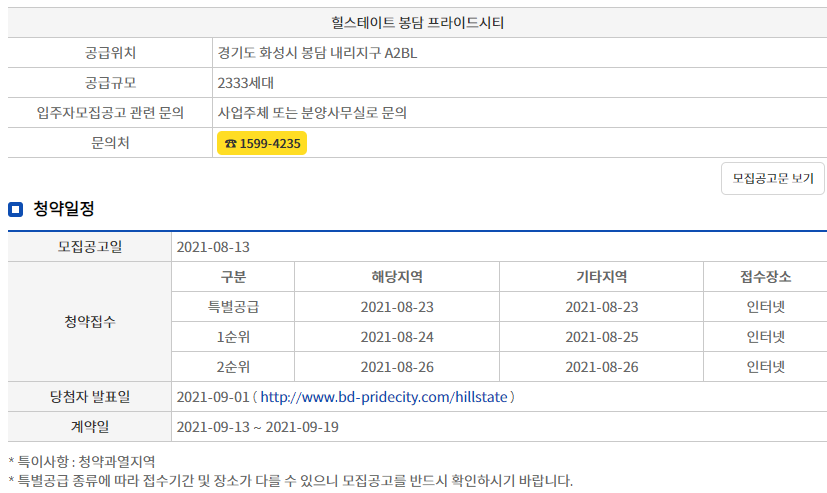Viewport: 827px width, 493px height.
Task: Click the winner announcement date 2021-09-01
Action: [213, 397]
